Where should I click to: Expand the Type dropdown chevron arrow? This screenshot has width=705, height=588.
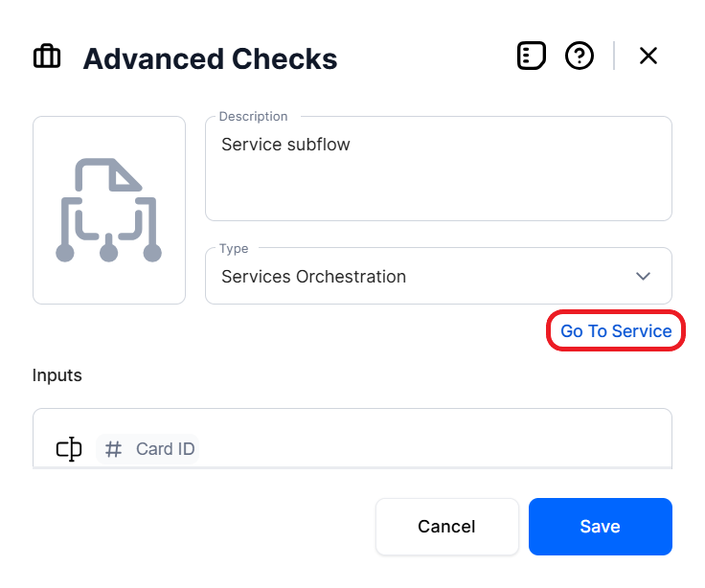pyautogui.click(x=643, y=277)
